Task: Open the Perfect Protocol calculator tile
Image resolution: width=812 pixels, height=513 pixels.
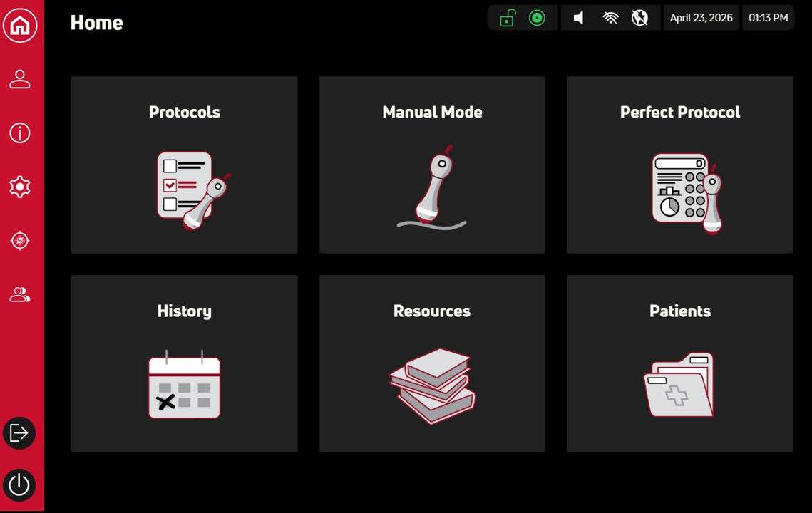Action: point(680,165)
